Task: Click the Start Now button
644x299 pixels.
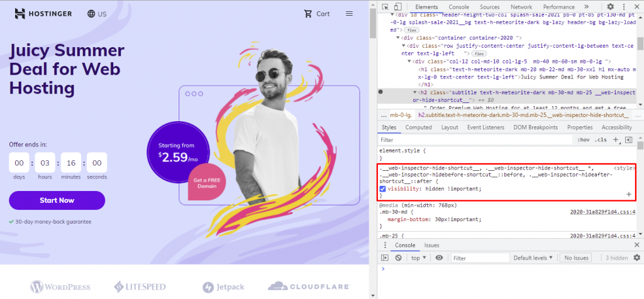Action: 57,200
